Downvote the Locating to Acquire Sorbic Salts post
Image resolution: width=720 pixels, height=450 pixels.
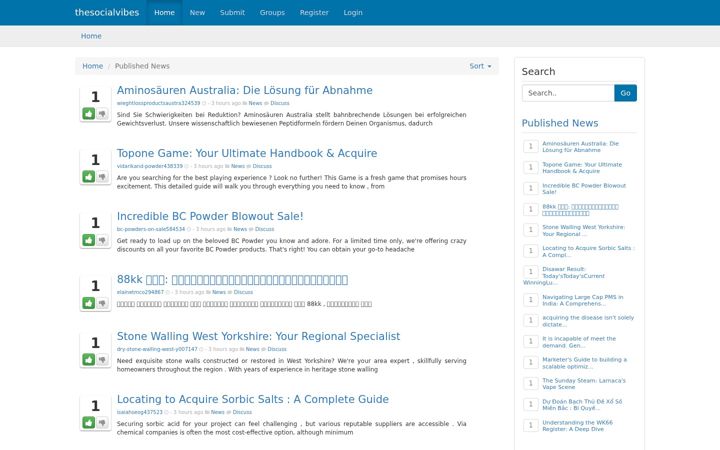click(x=102, y=422)
